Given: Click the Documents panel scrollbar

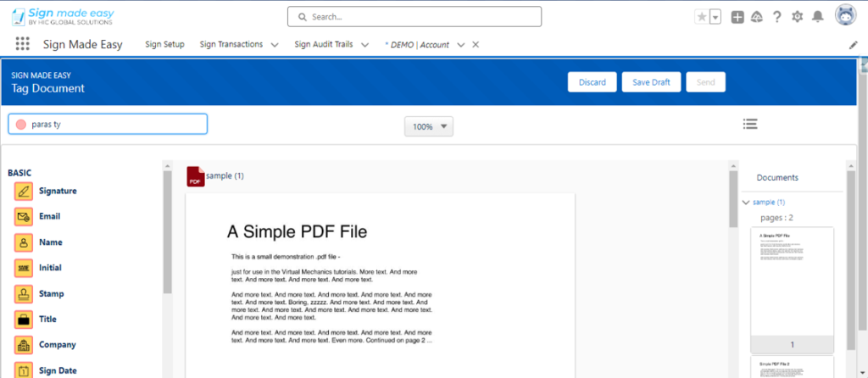Looking at the screenshot, I should [x=851, y=260].
